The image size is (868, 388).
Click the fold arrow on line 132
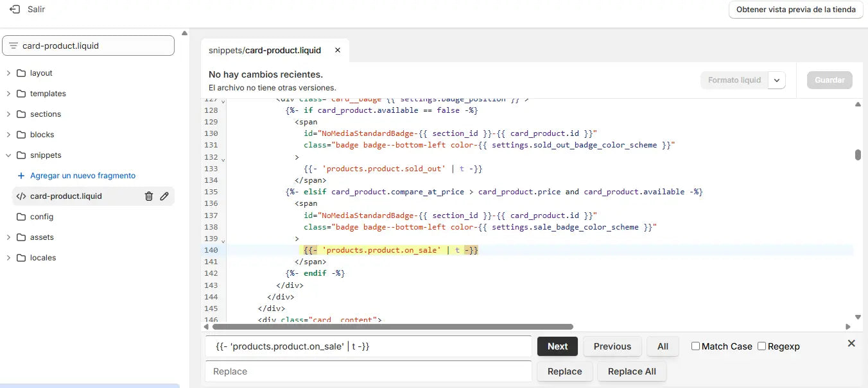tap(223, 158)
